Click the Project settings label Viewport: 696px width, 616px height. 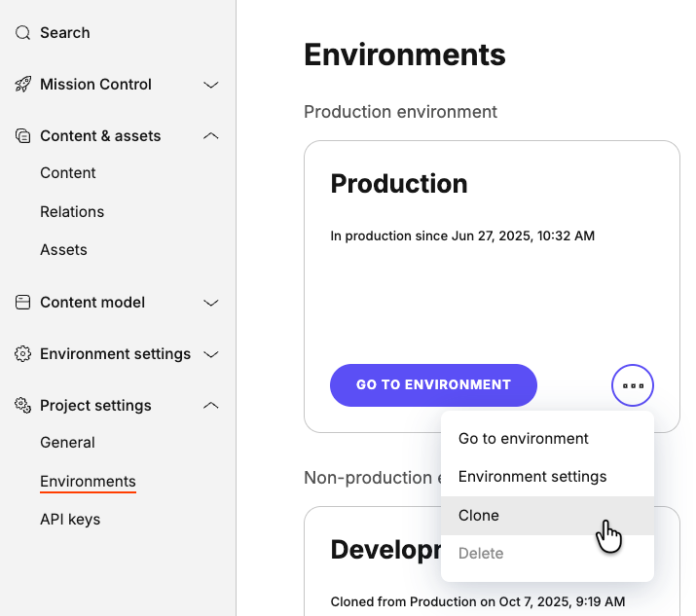coord(95,405)
